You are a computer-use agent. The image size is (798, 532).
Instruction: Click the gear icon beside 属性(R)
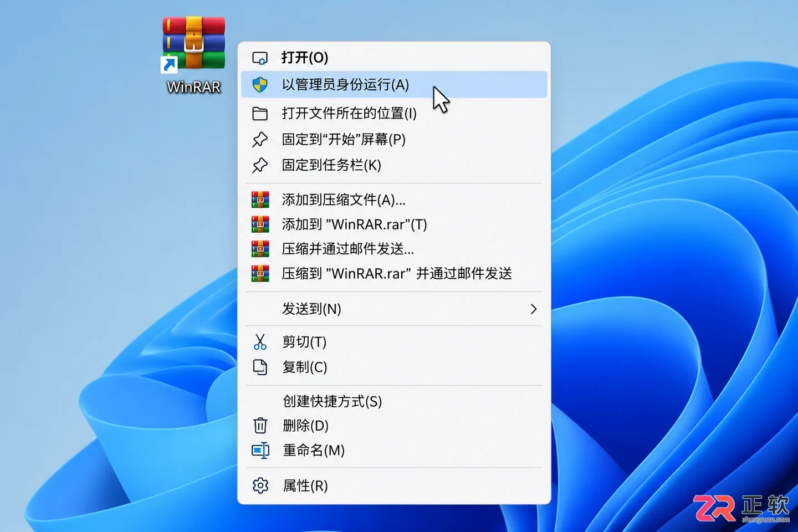[x=260, y=486]
